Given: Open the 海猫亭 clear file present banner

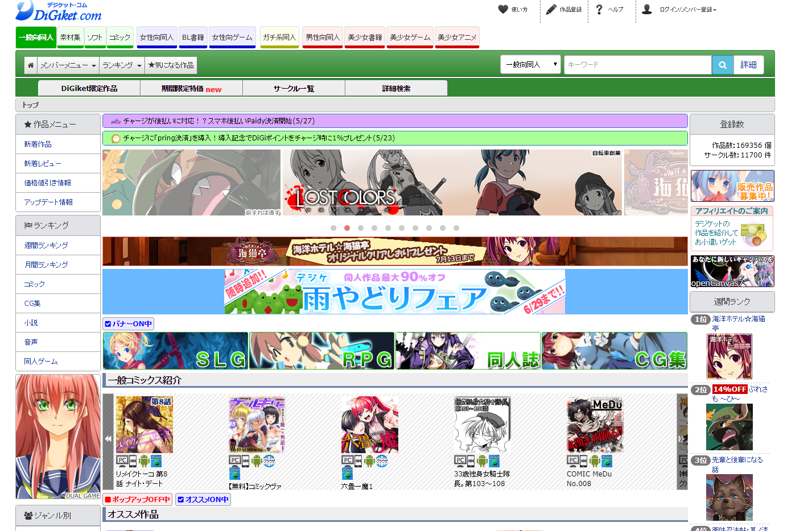Looking at the screenshot, I should tap(395, 251).
